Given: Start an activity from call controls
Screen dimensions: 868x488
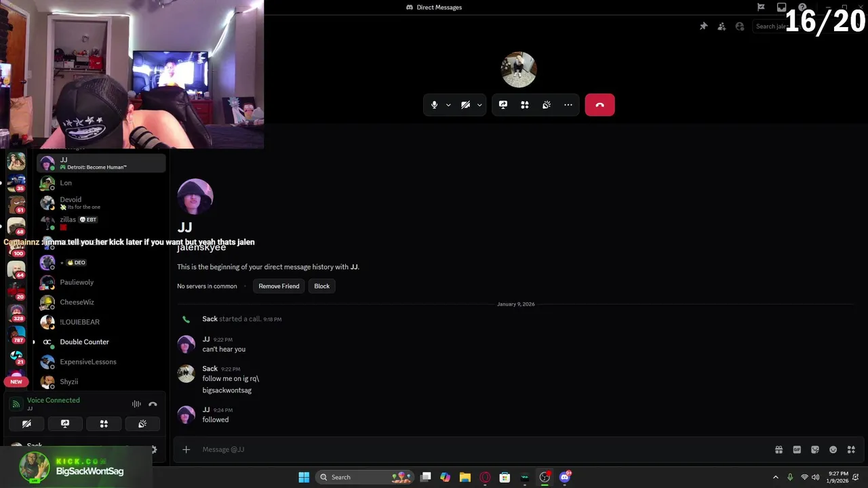Looking at the screenshot, I should [525, 105].
